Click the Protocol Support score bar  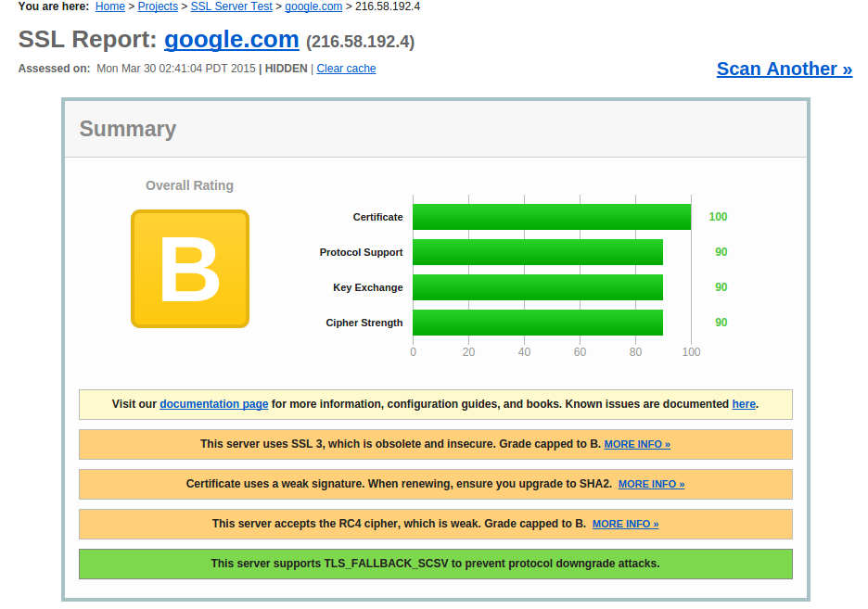pos(538,252)
